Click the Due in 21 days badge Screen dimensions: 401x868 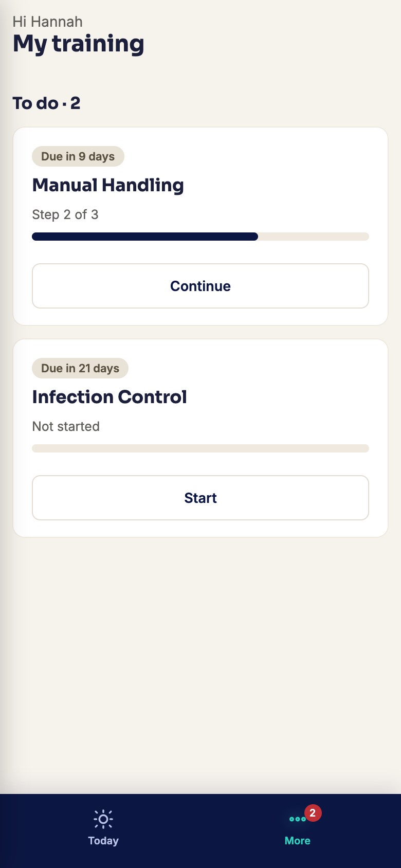click(x=80, y=368)
